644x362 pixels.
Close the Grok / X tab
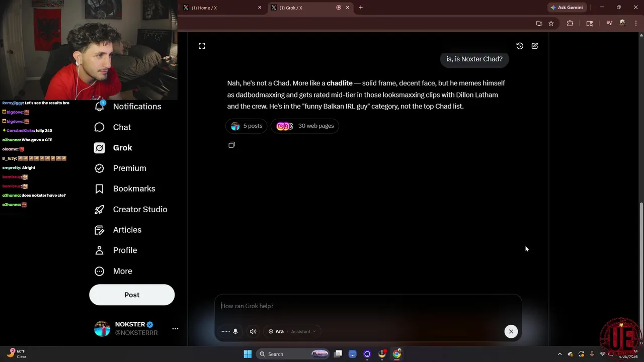point(347,8)
